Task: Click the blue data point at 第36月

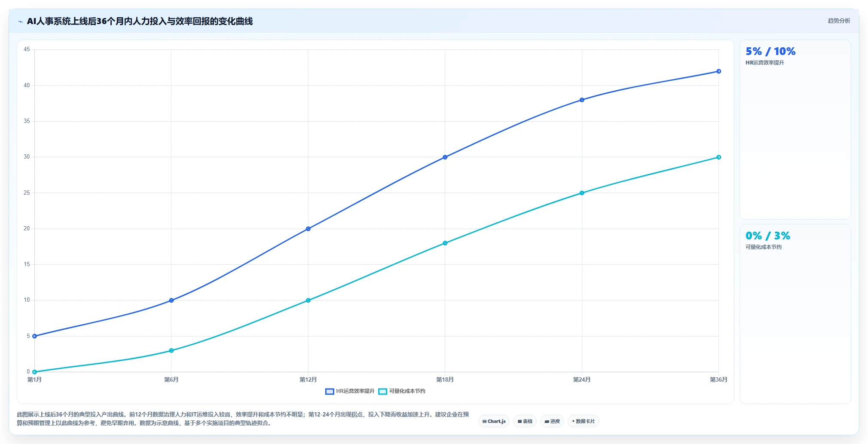Action: coord(718,71)
